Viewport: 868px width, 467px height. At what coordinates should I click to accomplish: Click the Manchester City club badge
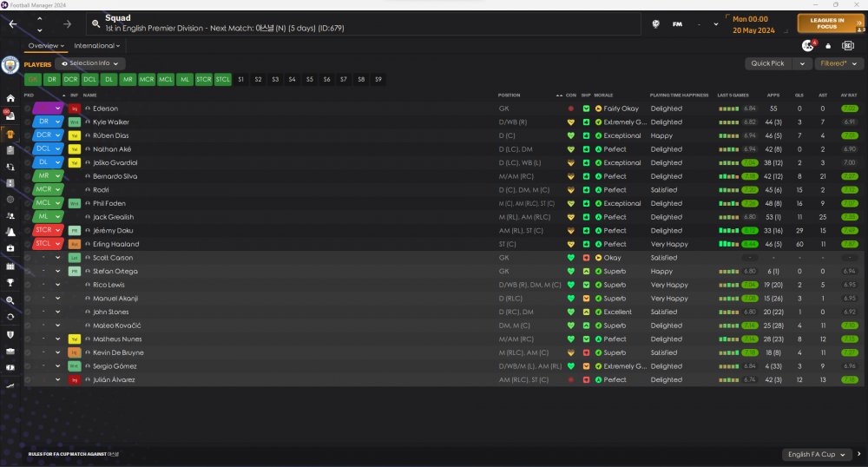point(10,66)
